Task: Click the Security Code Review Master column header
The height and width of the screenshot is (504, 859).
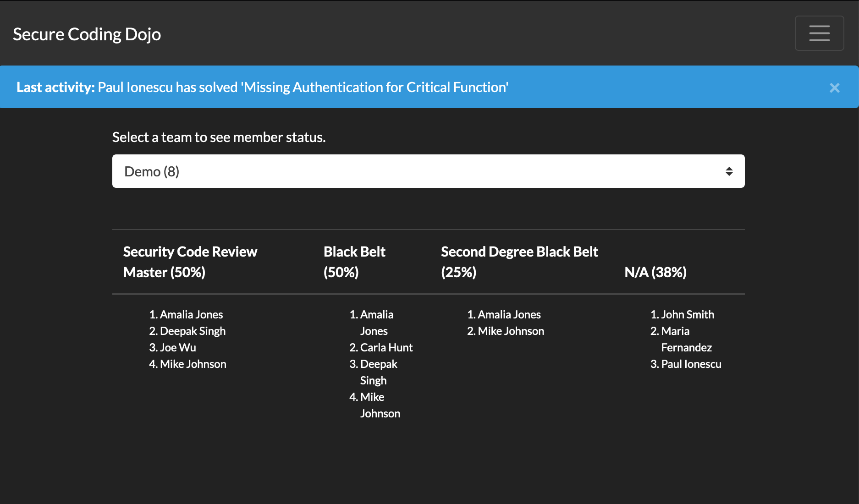Action: 190,262
